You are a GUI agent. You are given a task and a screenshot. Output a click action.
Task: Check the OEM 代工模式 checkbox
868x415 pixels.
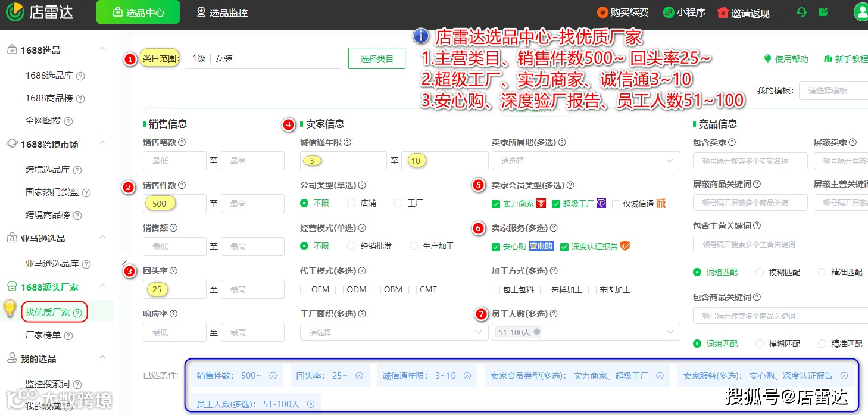coord(305,290)
